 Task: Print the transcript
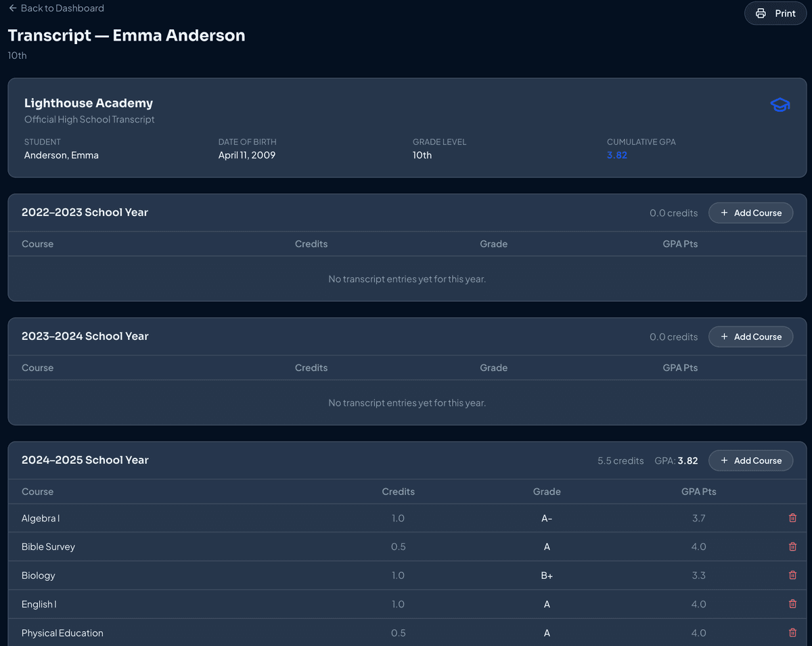[x=775, y=14]
